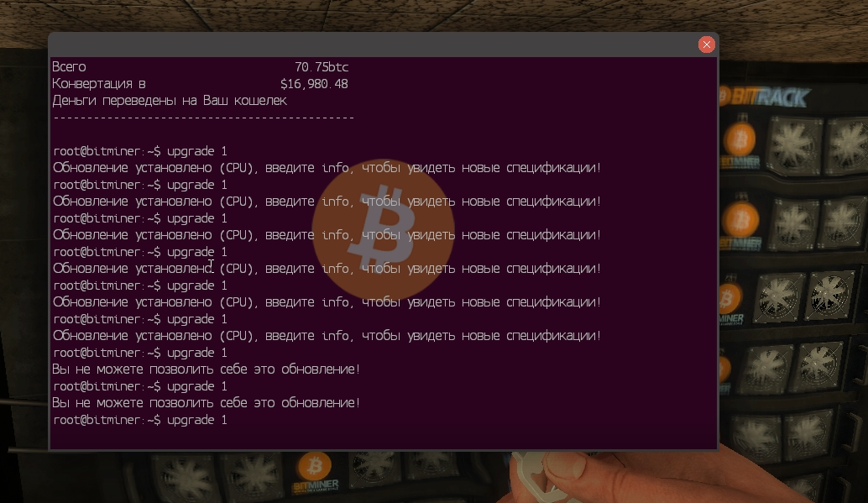Click the Bitcoin badge below the terminal
This screenshot has width=868, height=503.
(x=315, y=466)
